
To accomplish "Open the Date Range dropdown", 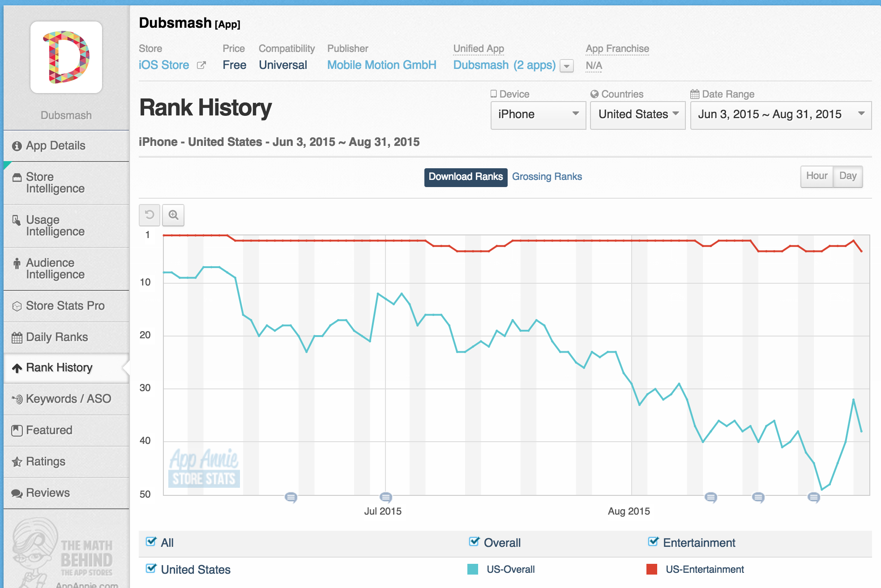I will pos(780,115).
